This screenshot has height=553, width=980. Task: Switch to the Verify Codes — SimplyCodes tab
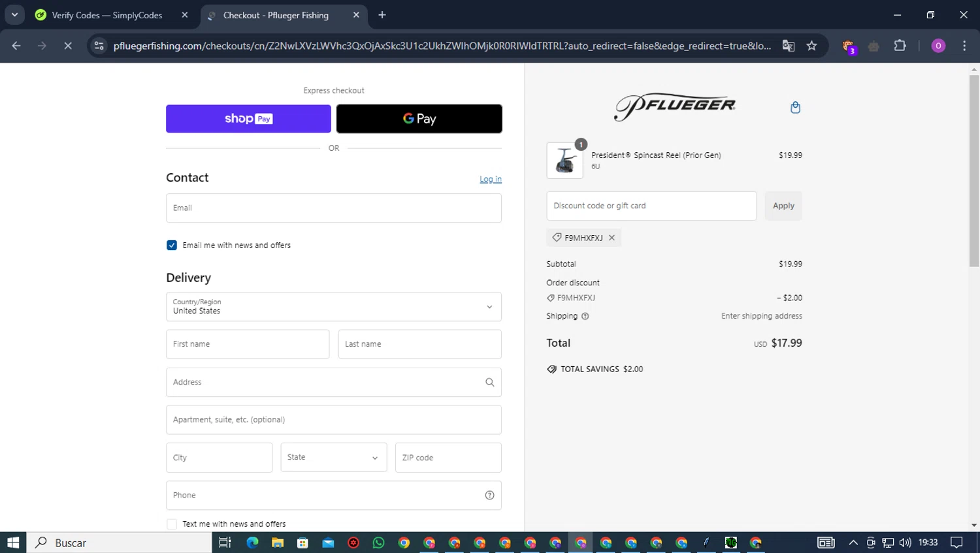pos(107,15)
